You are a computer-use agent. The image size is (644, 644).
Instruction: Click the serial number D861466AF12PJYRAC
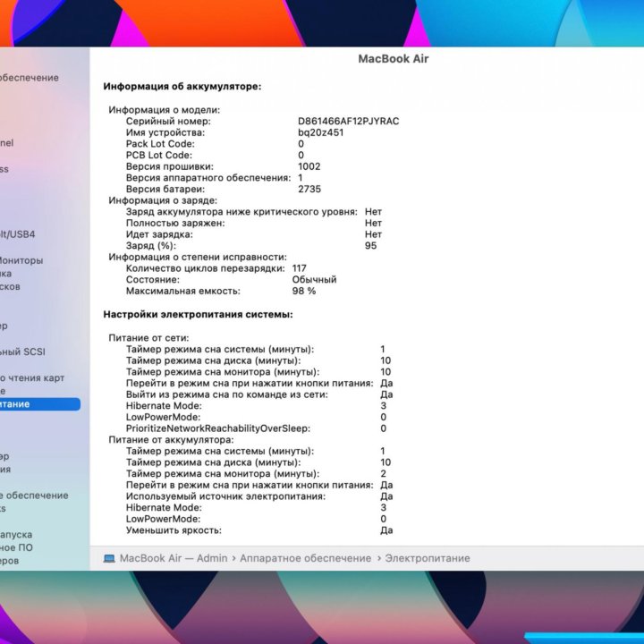[348, 121]
